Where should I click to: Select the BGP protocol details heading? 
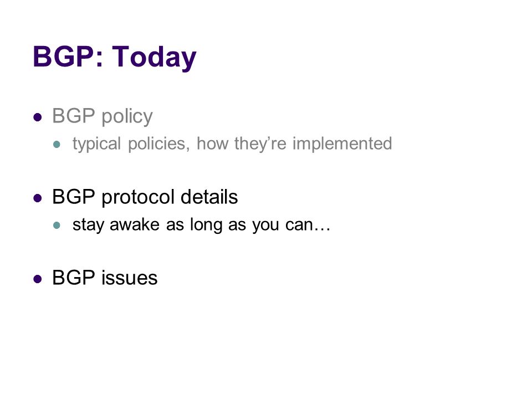coord(145,197)
